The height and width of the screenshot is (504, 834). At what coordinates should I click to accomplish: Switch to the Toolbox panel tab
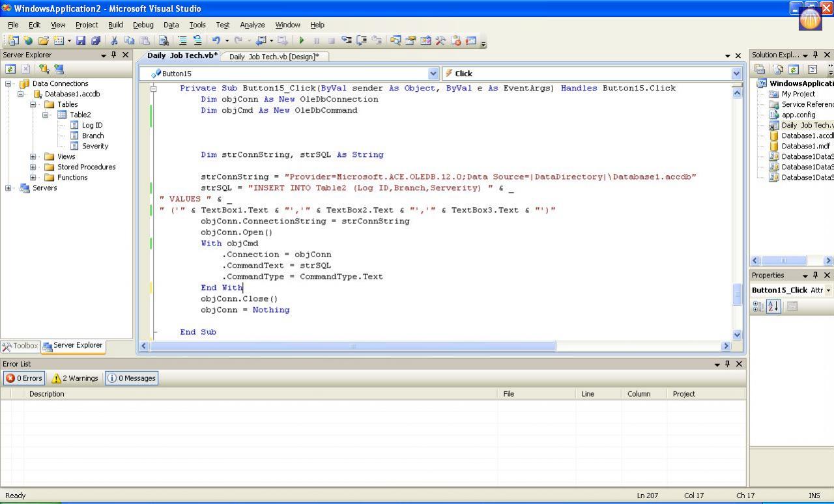pyautogui.click(x=20, y=346)
